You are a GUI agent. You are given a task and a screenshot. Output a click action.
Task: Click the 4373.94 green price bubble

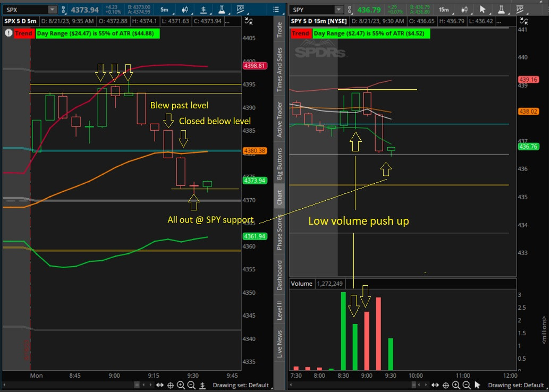255,181
